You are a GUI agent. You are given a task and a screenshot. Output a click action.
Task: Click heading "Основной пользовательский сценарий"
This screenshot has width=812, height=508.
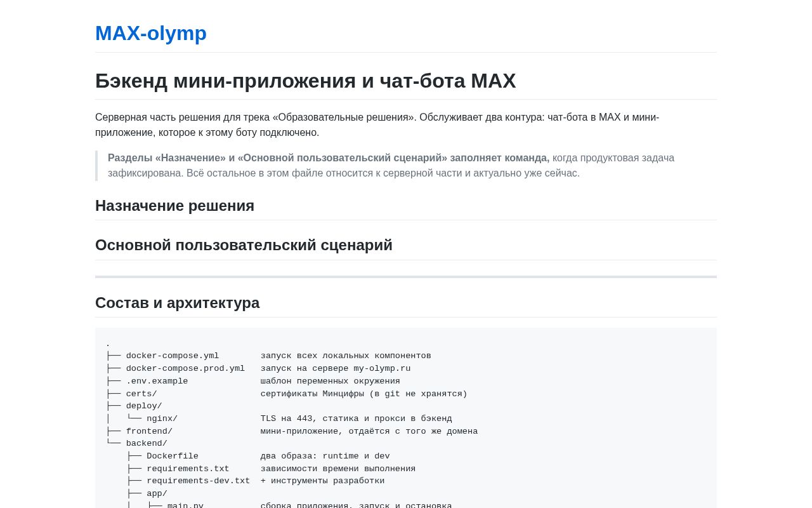click(x=244, y=245)
